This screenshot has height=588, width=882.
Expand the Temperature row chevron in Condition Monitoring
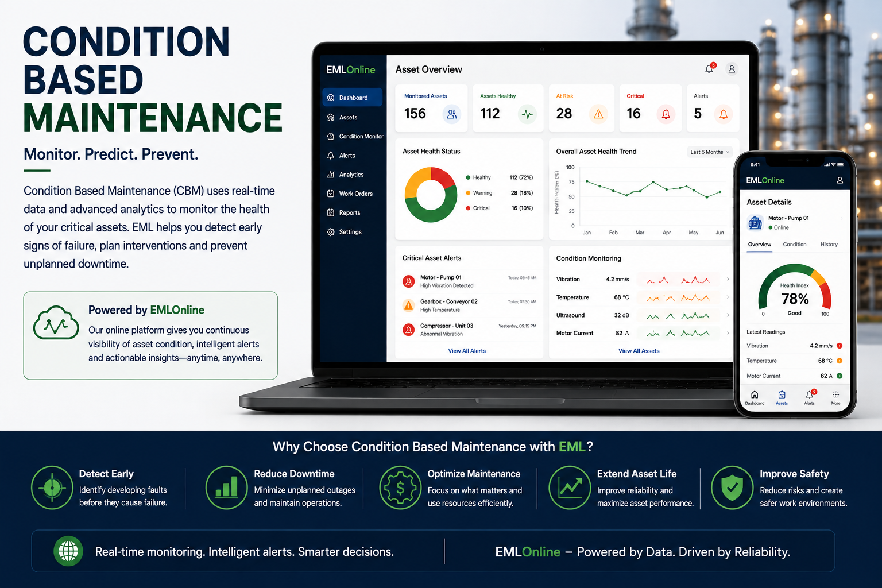point(728,297)
